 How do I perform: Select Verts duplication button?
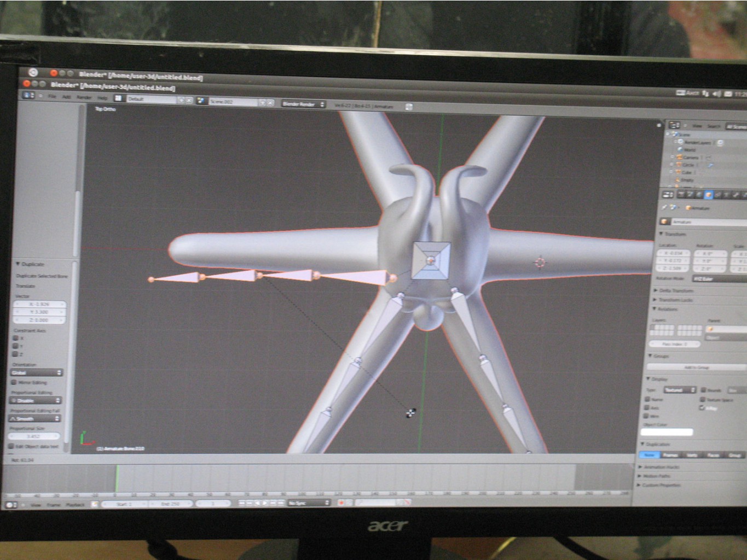point(692,455)
